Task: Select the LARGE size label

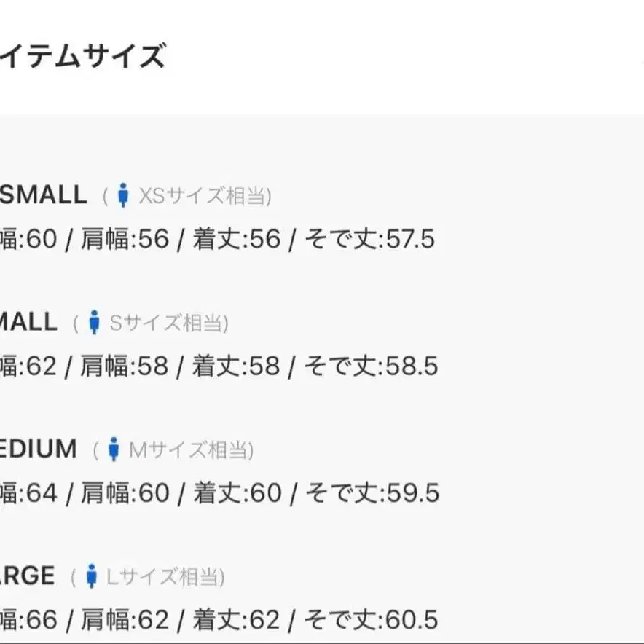Action: click(x=28, y=576)
